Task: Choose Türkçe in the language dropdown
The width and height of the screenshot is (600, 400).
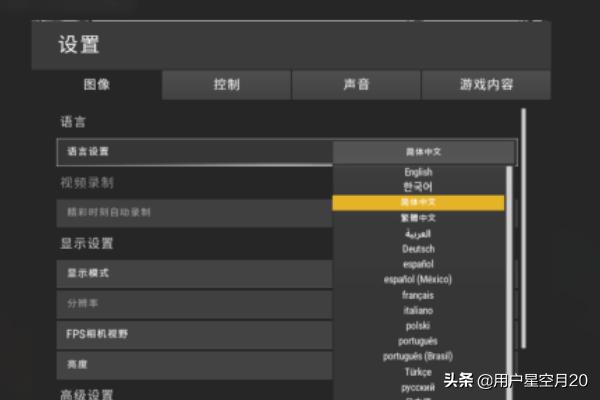Action: (418, 371)
